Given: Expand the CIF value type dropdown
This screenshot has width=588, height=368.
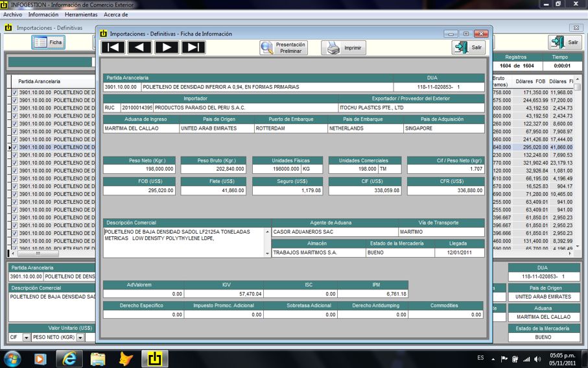Looking at the screenshot, I should pos(27,337).
